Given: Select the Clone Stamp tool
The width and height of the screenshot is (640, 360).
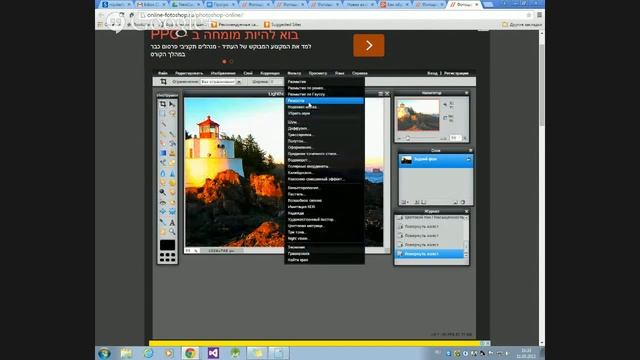Looking at the screenshot, I should (x=172, y=153).
